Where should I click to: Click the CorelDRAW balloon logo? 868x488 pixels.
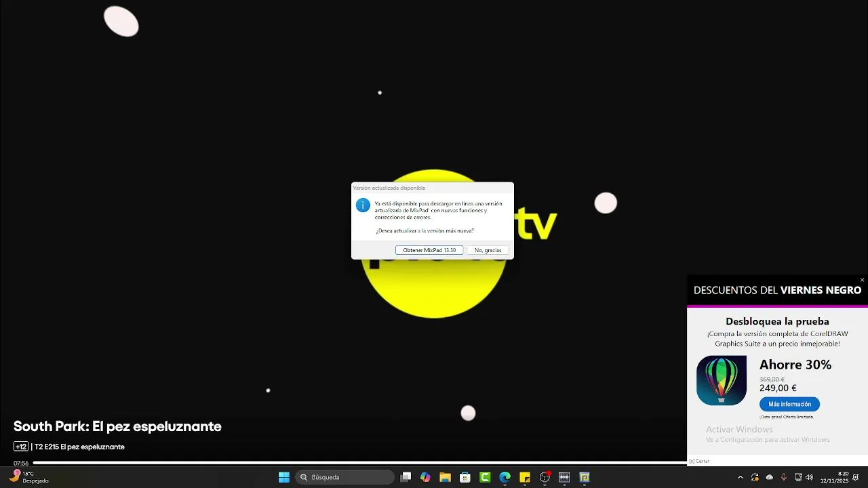[x=722, y=380]
